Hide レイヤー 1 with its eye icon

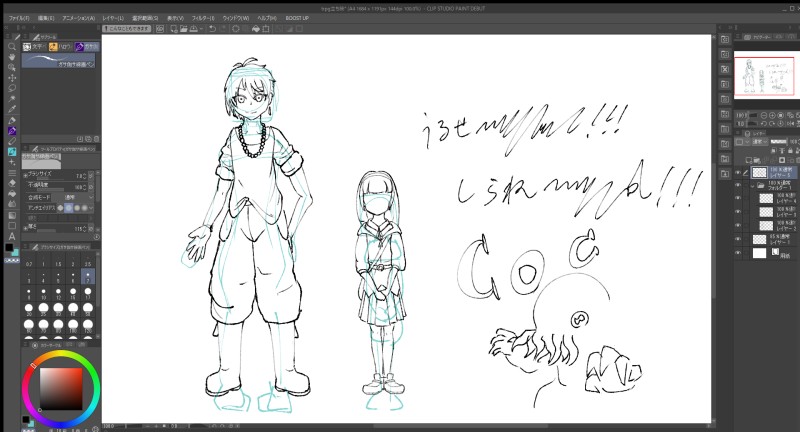pos(738,239)
